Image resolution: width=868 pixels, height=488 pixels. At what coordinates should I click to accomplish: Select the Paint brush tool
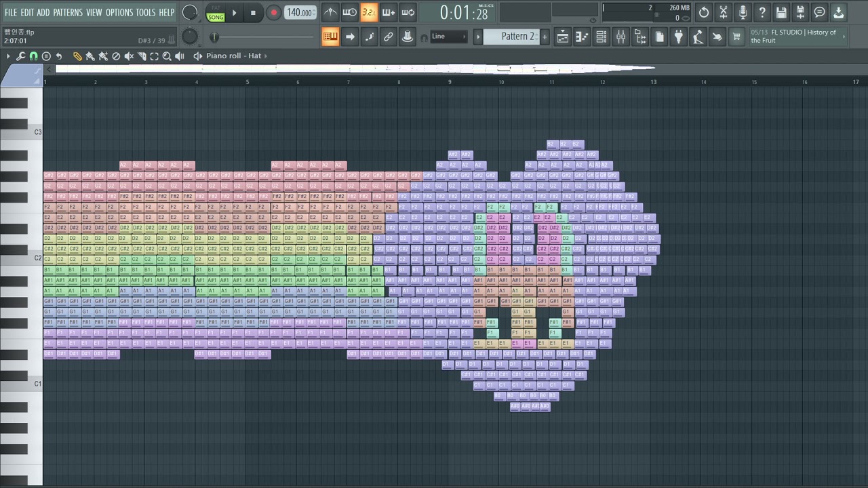(x=90, y=56)
